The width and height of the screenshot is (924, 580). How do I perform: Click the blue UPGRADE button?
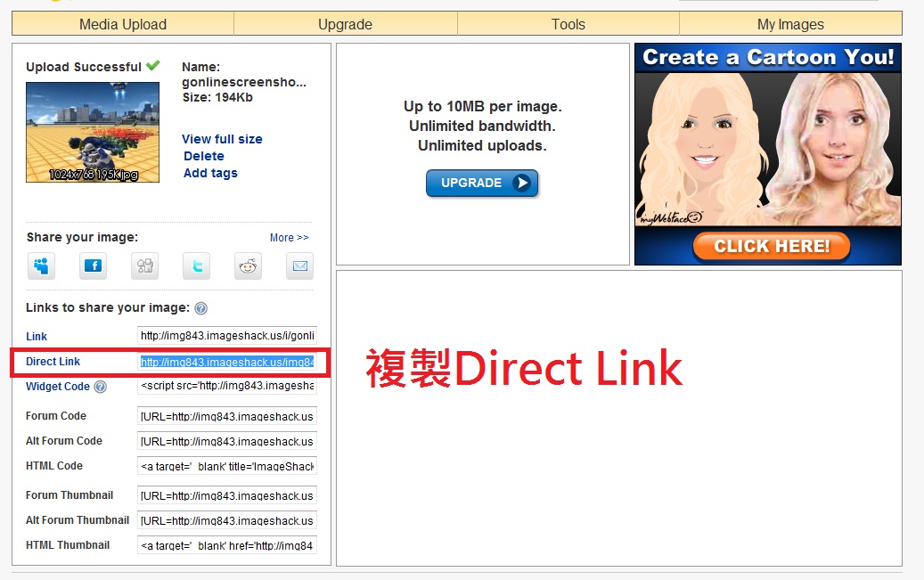pyautogui.click(x=482, y=183)
